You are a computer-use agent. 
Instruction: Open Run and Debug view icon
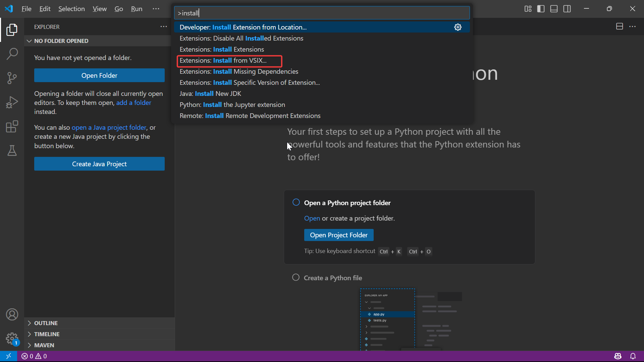12,102
